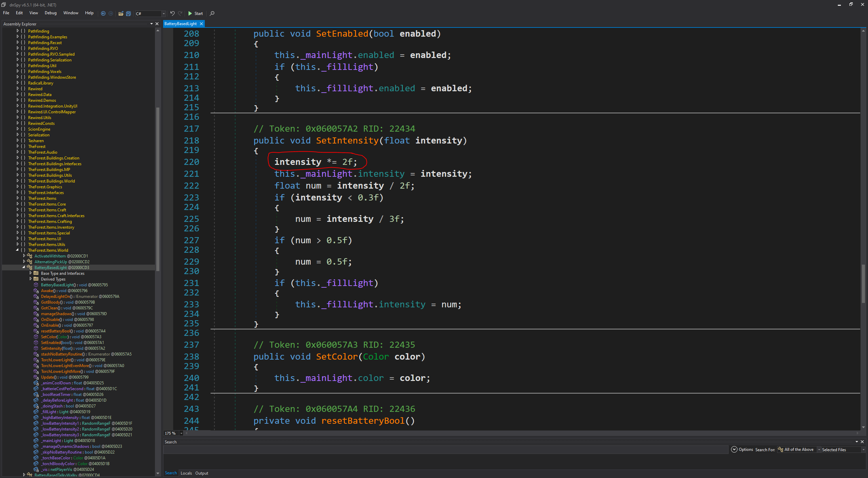
Task: Open the Search For type dropdown
Action: point(819,450)
